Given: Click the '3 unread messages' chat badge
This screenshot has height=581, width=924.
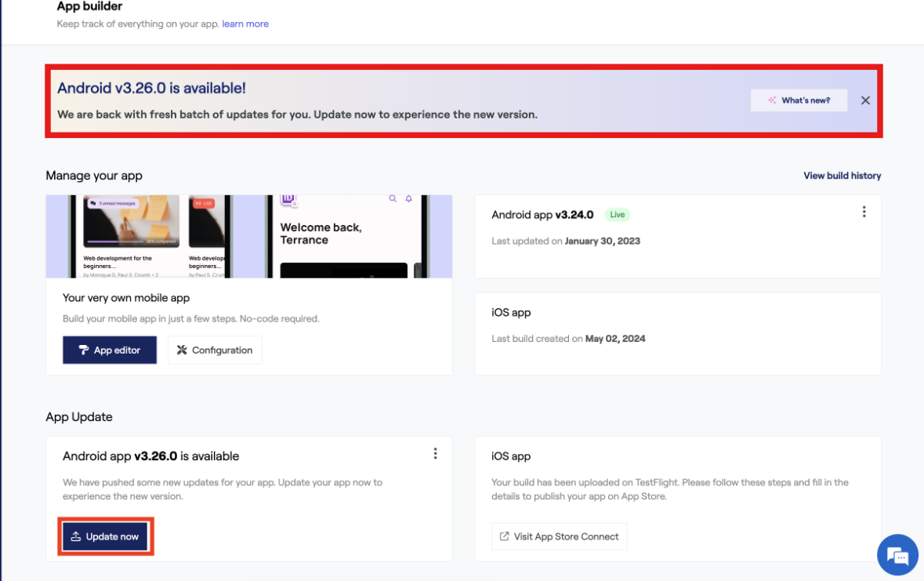Looking at the screenshot, I should click(112, 203).
